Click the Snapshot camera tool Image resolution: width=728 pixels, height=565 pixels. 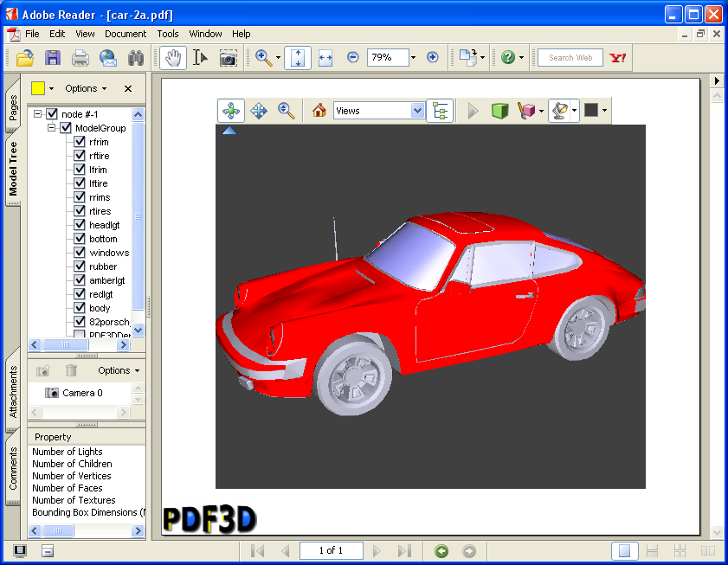coord(228,58)
